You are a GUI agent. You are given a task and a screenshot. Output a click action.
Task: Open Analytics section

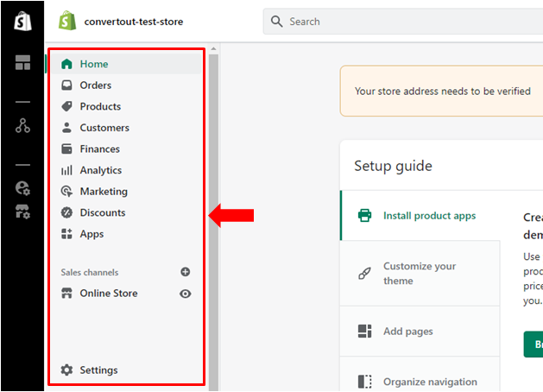126,170
